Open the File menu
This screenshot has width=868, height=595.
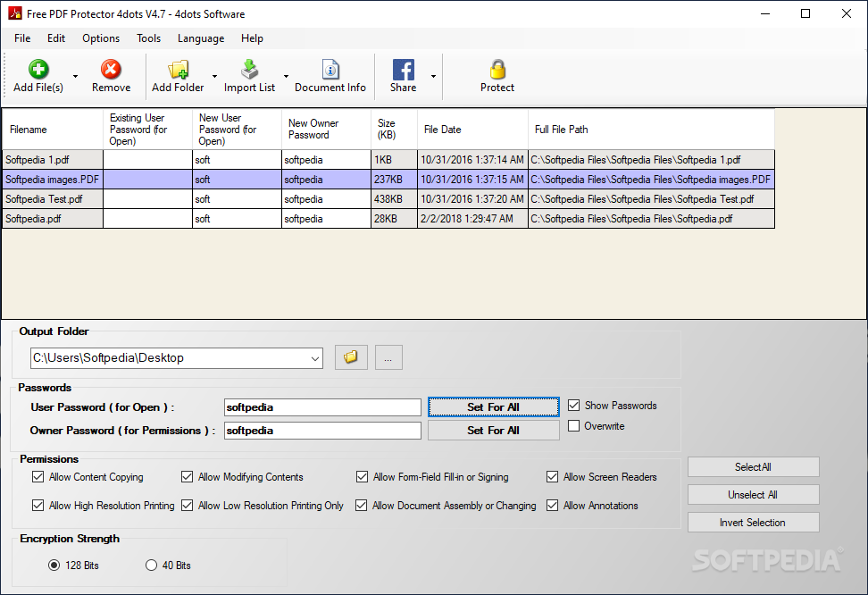pos(22,38)
